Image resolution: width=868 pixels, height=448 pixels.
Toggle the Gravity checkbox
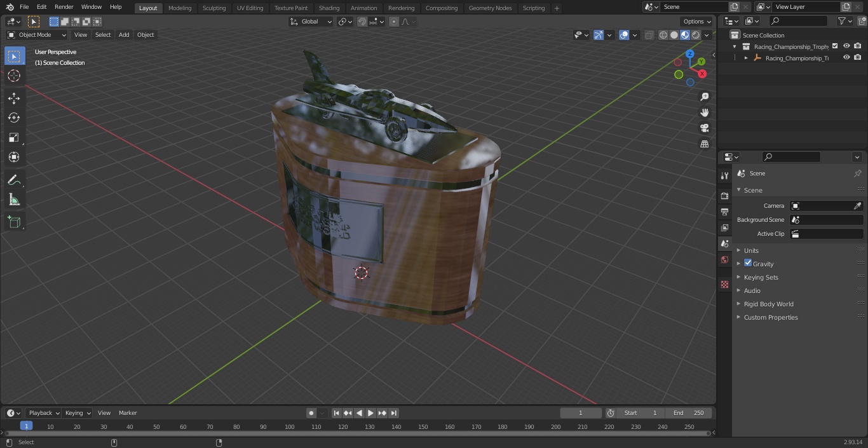748,263
